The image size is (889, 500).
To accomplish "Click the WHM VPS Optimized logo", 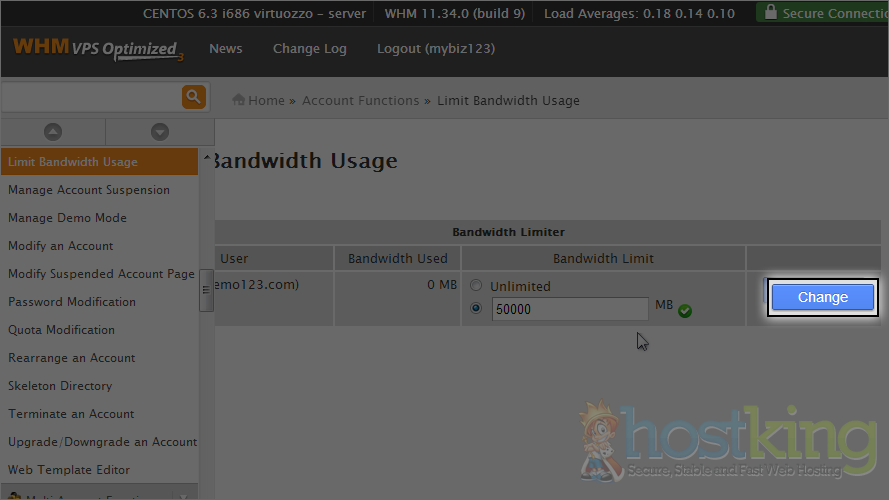I will click(x=97, y=49).
